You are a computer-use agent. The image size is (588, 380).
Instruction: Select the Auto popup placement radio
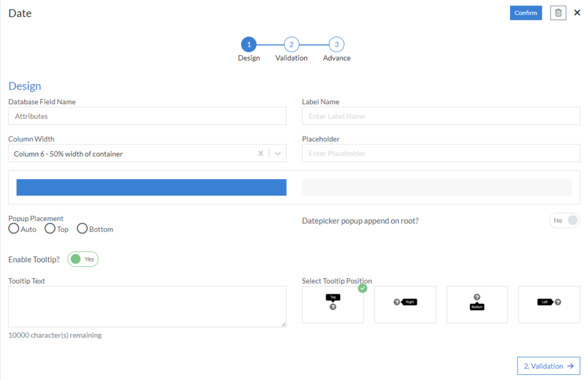pos(13,228)
